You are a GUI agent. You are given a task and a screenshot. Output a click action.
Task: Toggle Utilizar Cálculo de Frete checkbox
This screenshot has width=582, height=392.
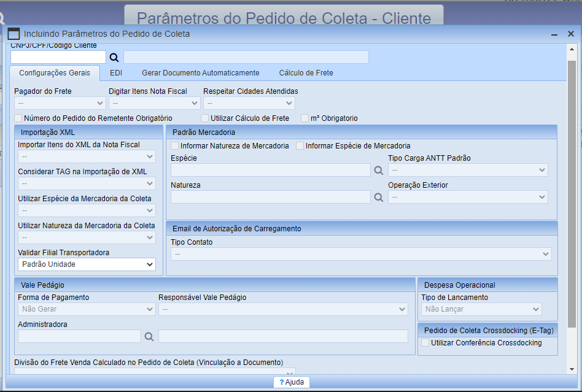click(x=204, y=118)
